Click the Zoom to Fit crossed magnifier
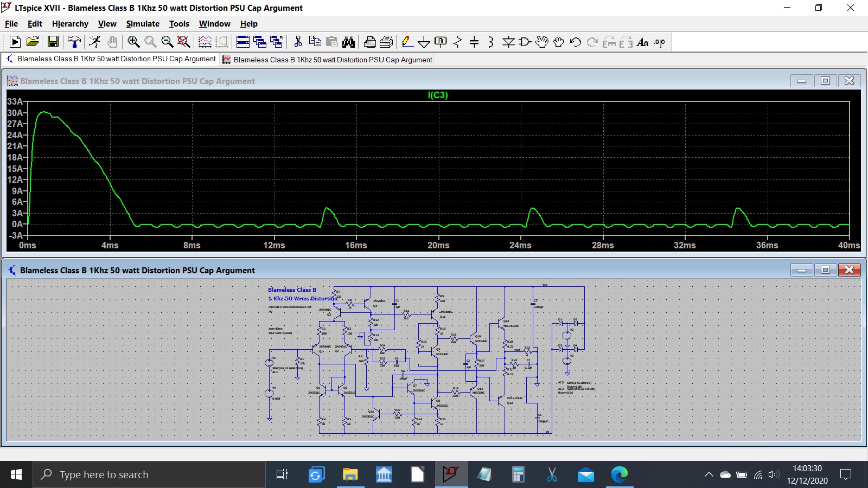This screenshot has width=868, height=488. (x=184, y=42)
